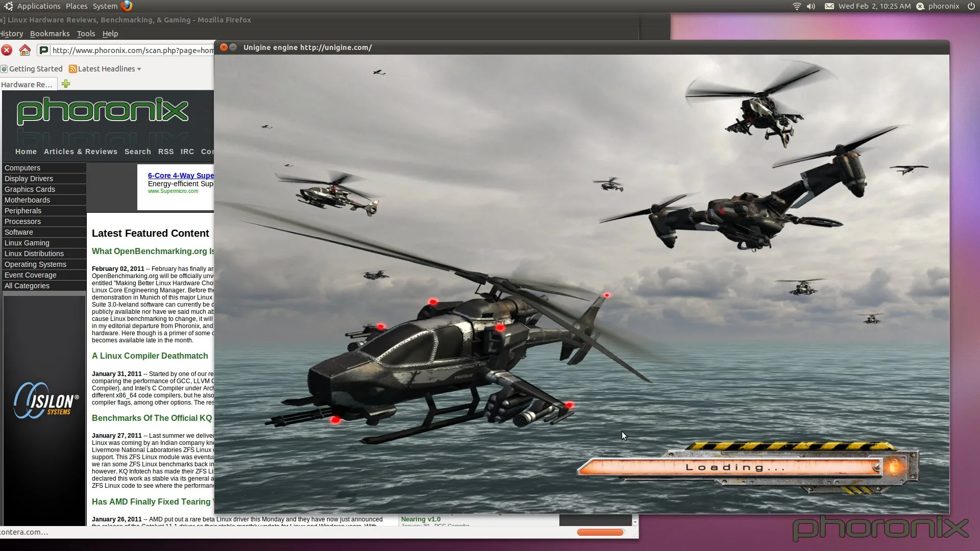
Task: Select Linux Gaming category
Action: click(44, 243)
